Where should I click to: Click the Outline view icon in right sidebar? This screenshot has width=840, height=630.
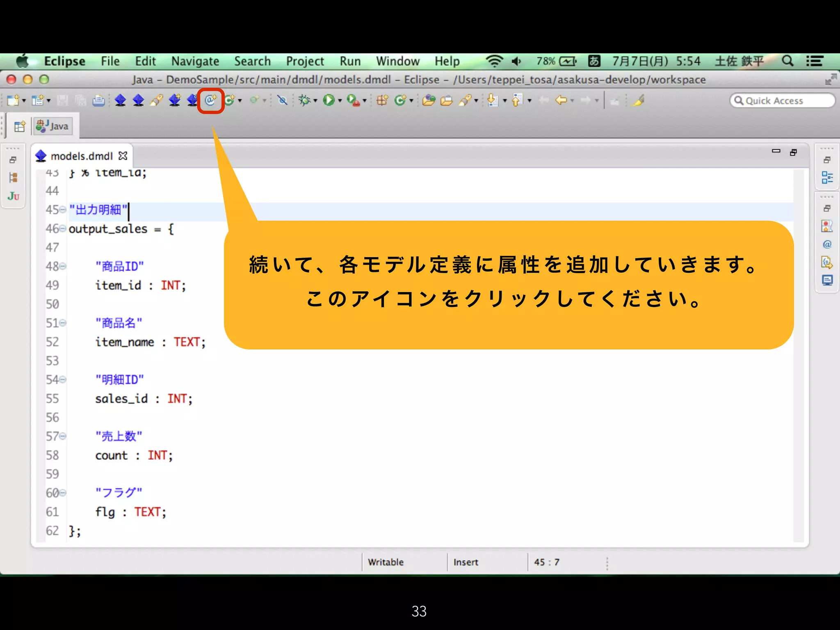point(827,178)
